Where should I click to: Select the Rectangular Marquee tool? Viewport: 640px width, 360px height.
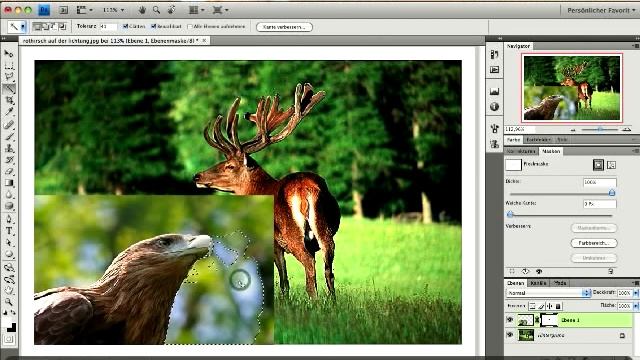9,65
